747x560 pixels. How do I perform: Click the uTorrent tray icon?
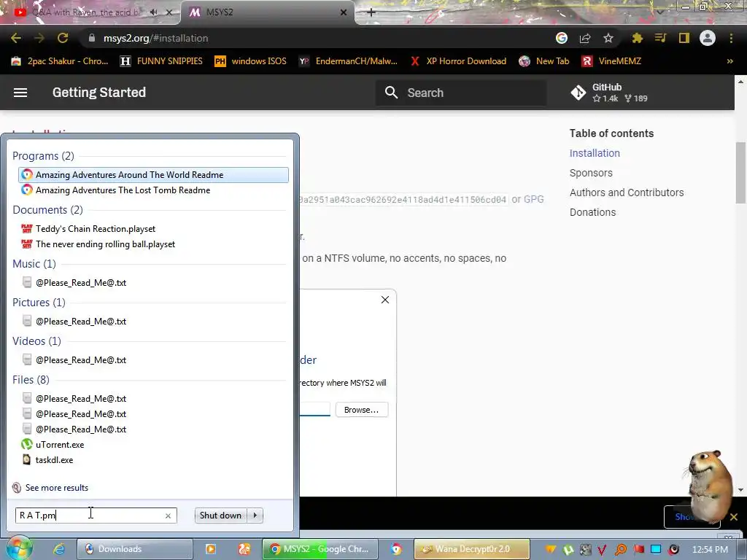(568, 550)
